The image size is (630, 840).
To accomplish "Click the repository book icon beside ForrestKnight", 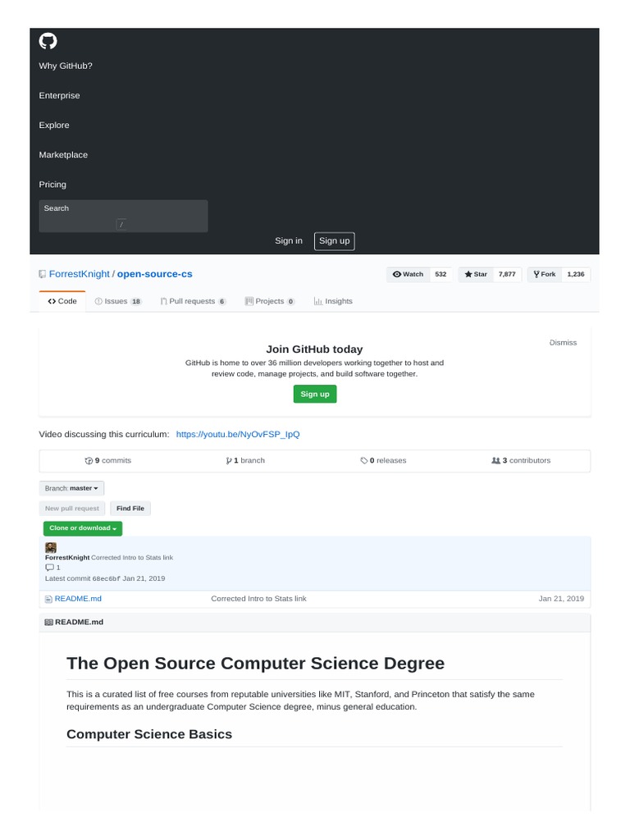I will [x=43, y=274].
